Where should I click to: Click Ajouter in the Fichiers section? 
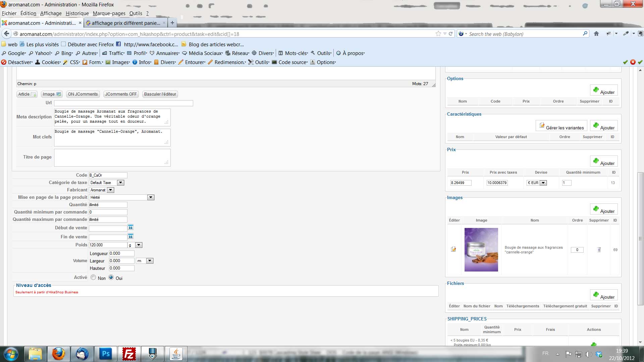(x=604, y=295)
